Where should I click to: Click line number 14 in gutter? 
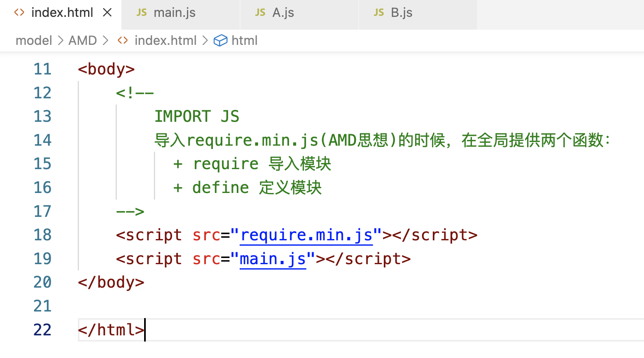coord(42,140)
